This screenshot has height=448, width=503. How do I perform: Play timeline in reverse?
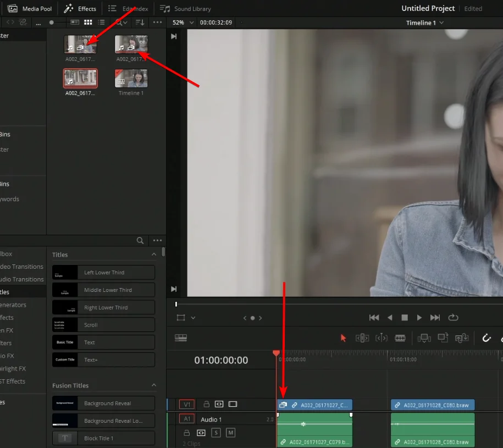390,318
